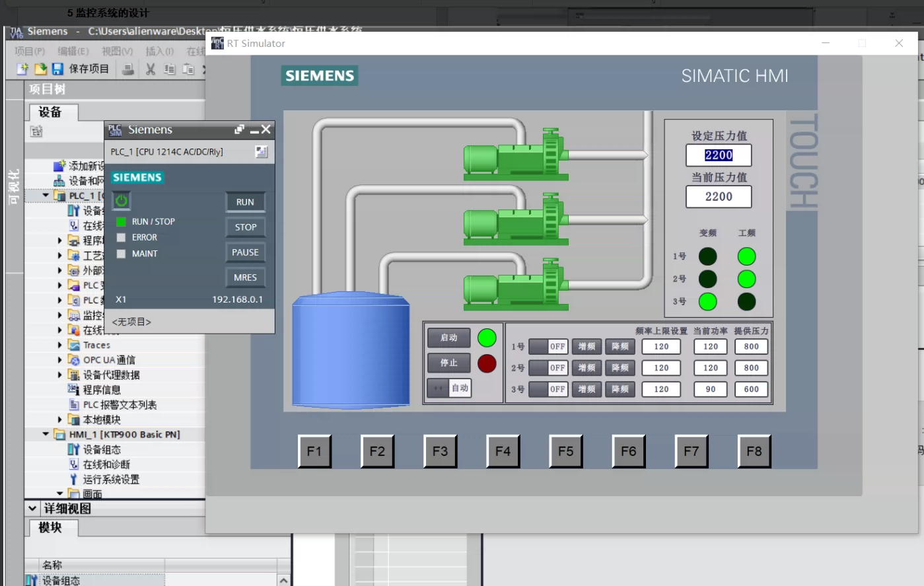The height and width of the screenshot is (586, 924).
Task: Click the project tree view icon under 设备 tab
Action: (36, 131)
